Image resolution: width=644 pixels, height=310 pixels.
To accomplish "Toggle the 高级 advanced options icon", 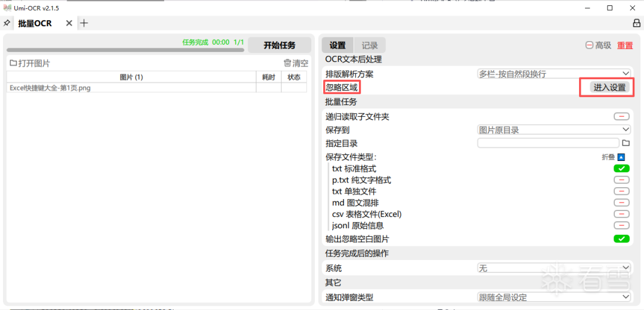I will (589, 45).
